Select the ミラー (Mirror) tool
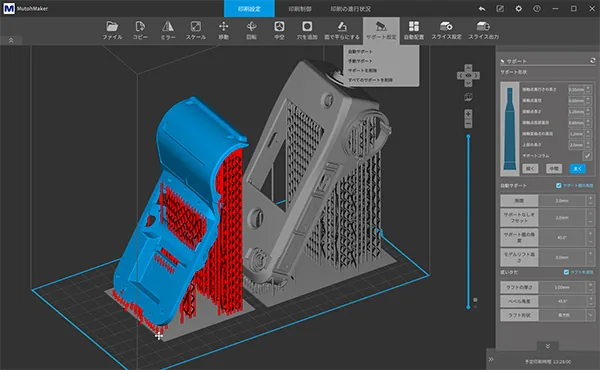The image size is (600, 370). 168,30
